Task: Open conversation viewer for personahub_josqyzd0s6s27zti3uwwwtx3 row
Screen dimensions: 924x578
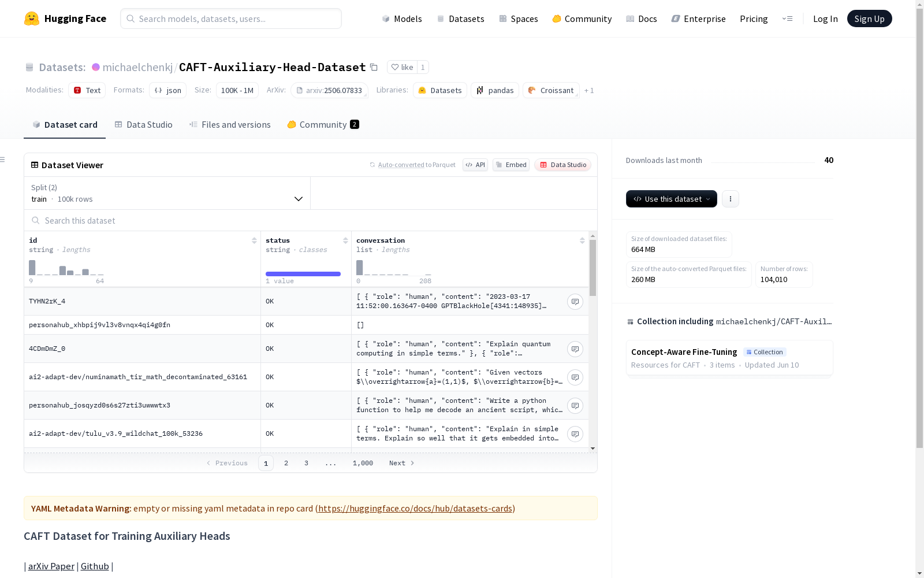Action: tap(575, 406)
